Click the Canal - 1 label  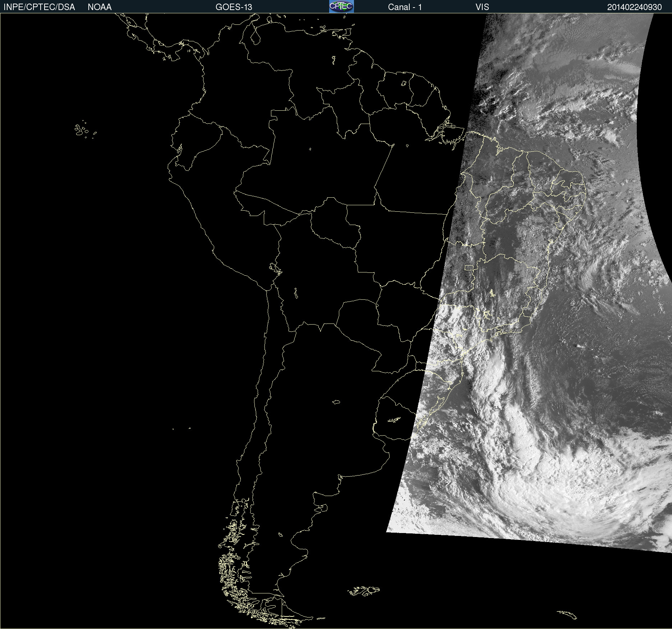click(x=405, y=7)
